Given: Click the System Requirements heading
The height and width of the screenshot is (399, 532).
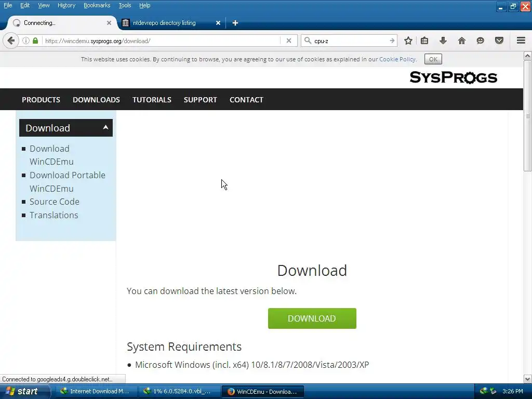Looking at the screenshot, I should point(184,347).
